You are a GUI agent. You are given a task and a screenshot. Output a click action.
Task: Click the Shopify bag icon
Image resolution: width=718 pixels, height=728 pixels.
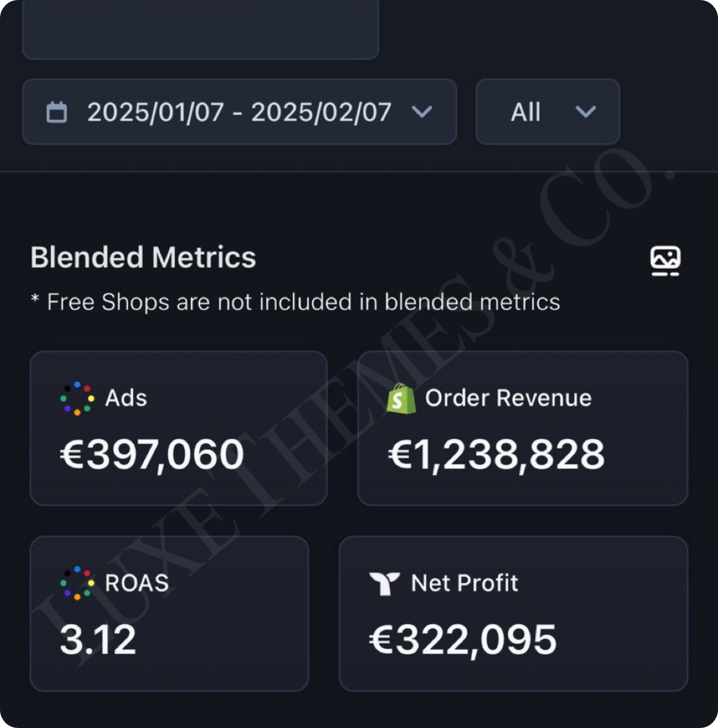401,398
